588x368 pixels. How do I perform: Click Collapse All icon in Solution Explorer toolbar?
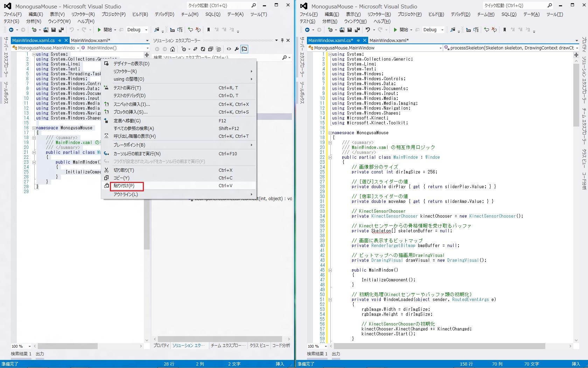pos(211,49)
